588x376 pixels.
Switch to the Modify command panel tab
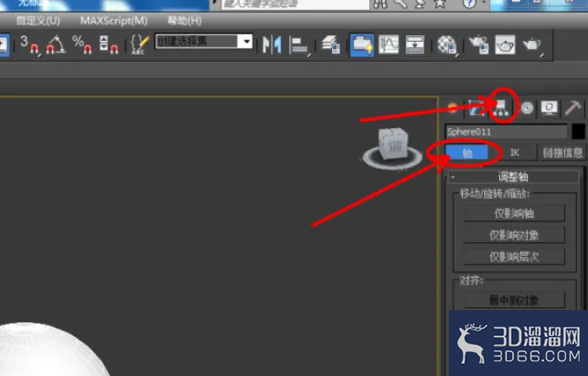click(477, 108)
